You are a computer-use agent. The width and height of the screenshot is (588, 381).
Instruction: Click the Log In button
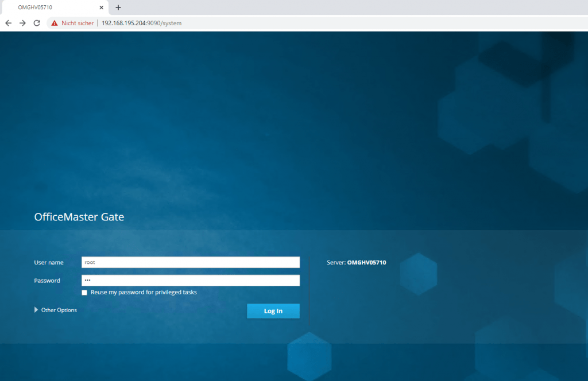point(273,311)
